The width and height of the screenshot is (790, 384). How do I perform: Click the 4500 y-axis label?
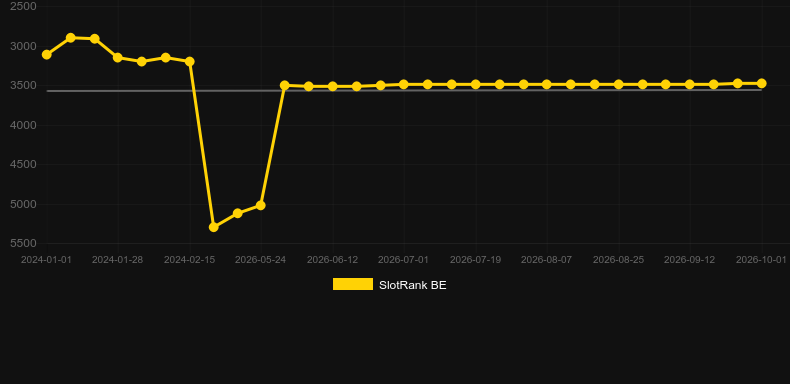[24, 165]
